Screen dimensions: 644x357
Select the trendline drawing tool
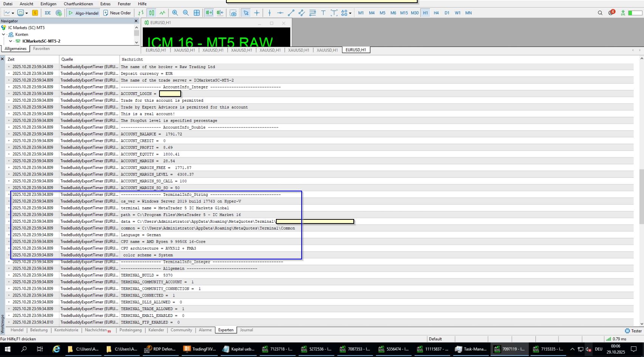click(x=291, y=13)
